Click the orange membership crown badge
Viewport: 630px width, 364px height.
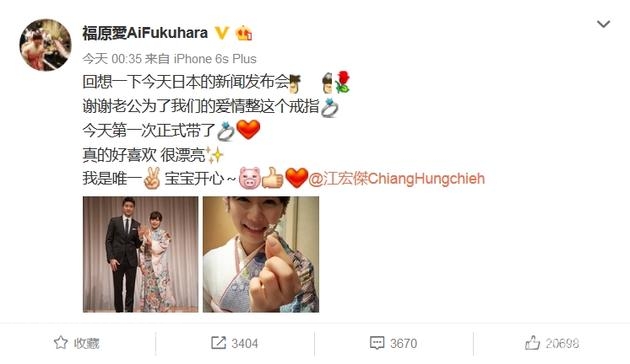244,33
